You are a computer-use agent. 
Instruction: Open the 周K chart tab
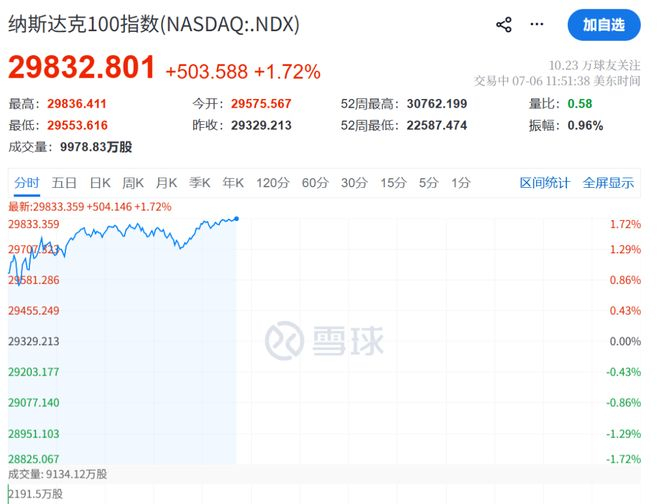tap(133, 183)
